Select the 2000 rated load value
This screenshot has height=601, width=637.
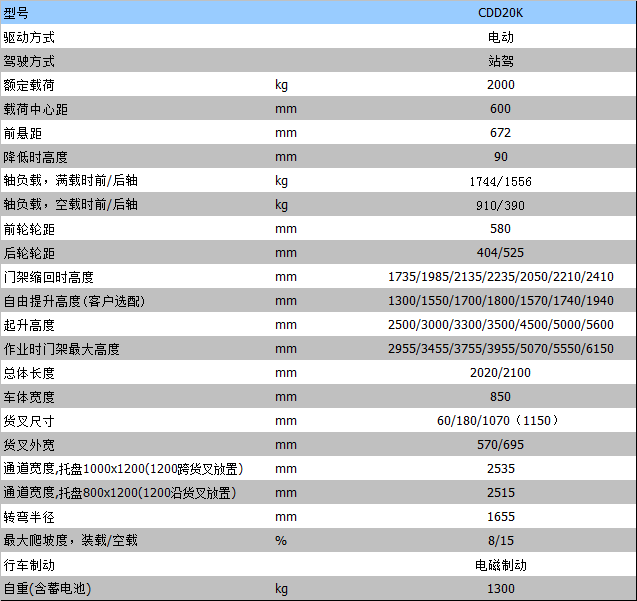click(x=500, y=85)
